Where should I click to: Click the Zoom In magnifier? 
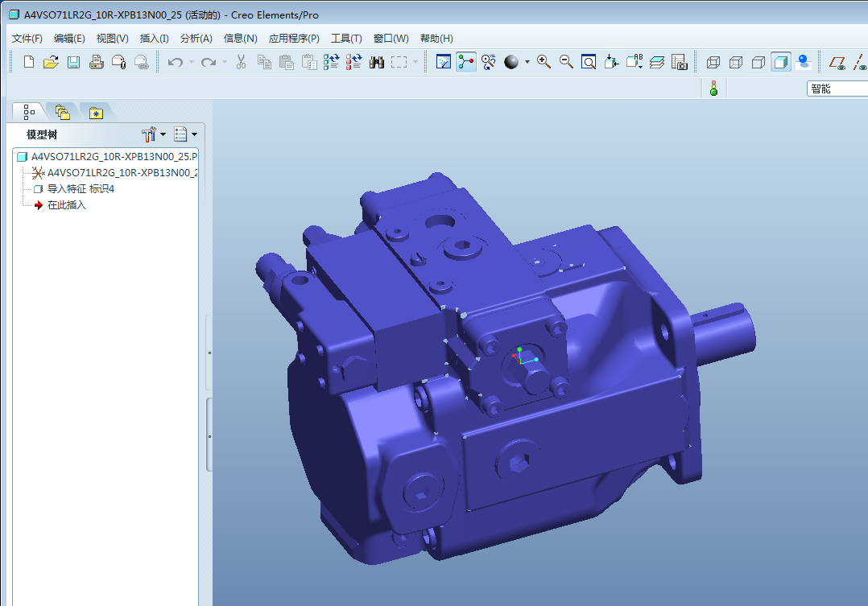[544, 62]
